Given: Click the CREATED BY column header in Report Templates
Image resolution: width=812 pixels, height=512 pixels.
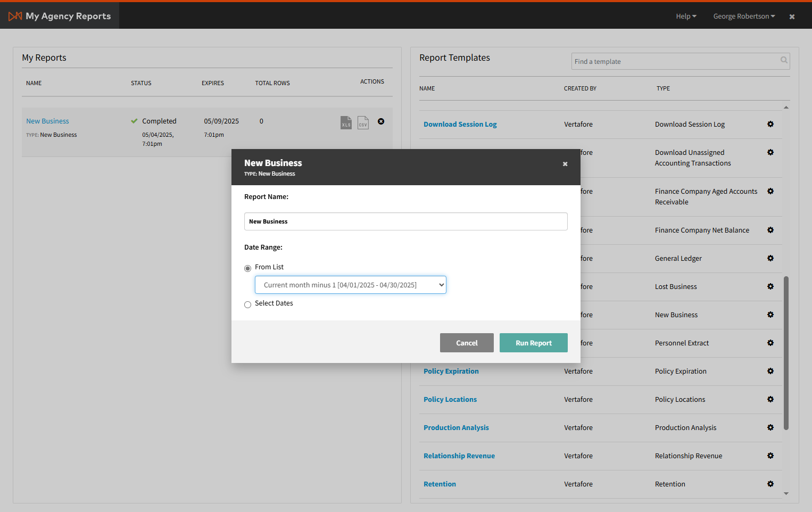Looking at the screenshot, I should 580,88.
